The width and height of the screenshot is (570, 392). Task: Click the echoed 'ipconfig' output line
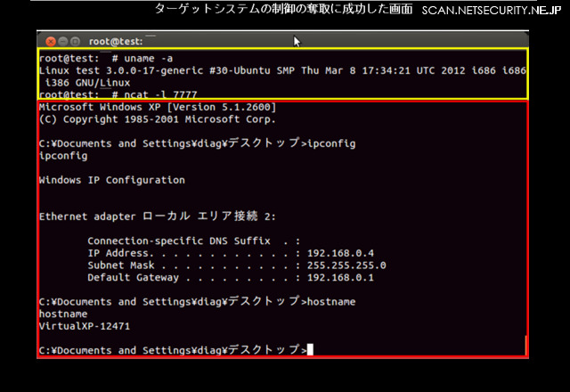[63, 156]
